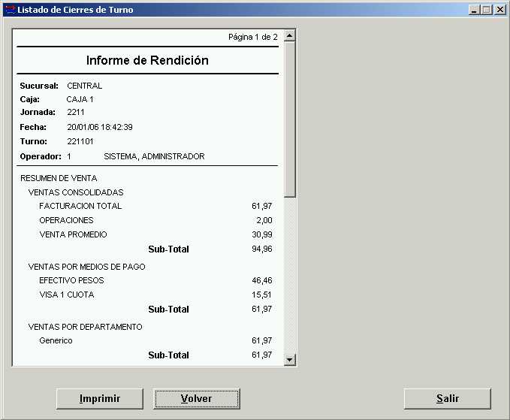Click the Generico department line
The image size is (510, 420).
click(56, 340)
